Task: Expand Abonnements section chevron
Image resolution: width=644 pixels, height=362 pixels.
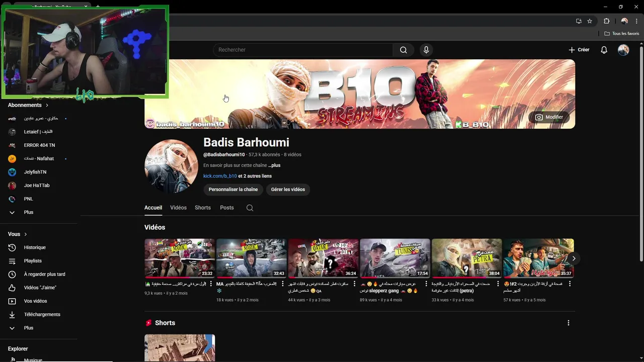Action: (x=47, y=105)
